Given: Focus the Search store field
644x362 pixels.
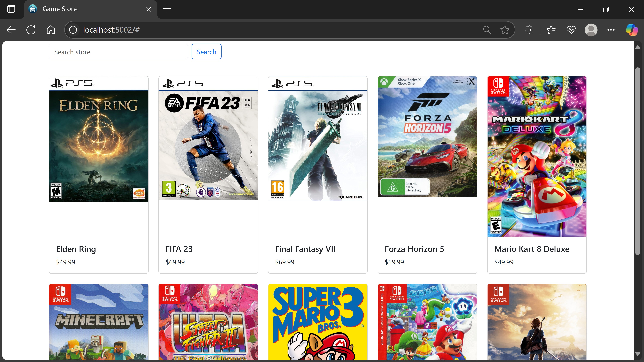Looking at the screenshot, I should (119, 52).
